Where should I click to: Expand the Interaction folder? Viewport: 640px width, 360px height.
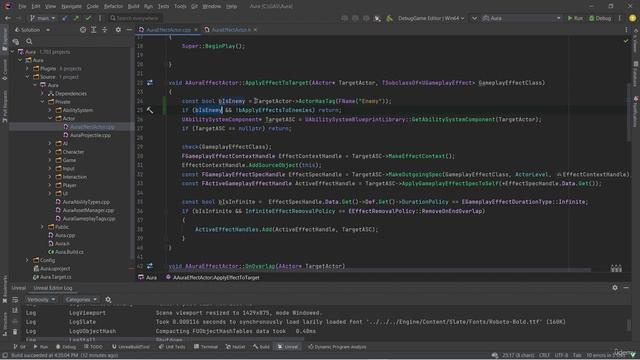50,177
